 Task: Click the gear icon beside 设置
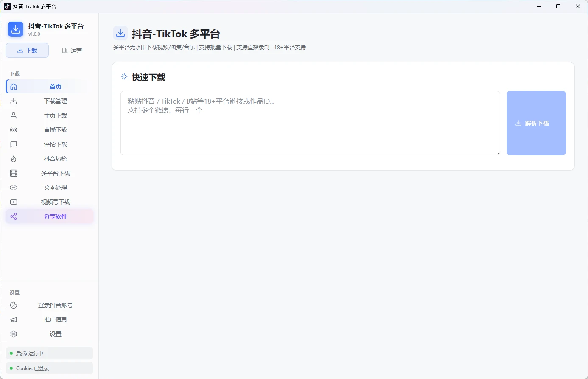14,334
